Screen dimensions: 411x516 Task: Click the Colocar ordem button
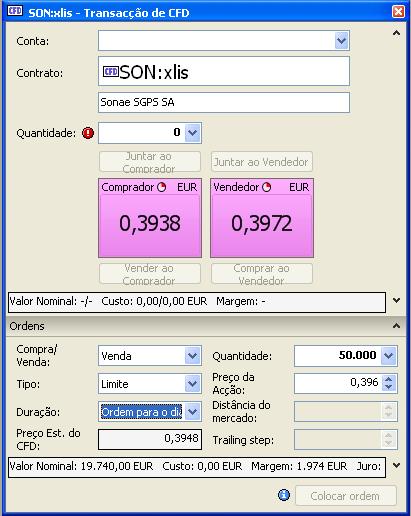(346, 496)
